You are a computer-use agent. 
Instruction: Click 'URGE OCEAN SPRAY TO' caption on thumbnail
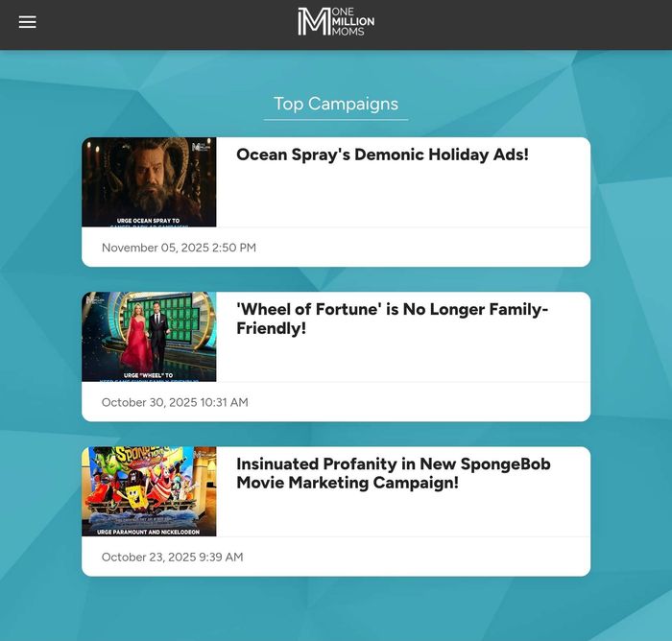click(149, 221)
